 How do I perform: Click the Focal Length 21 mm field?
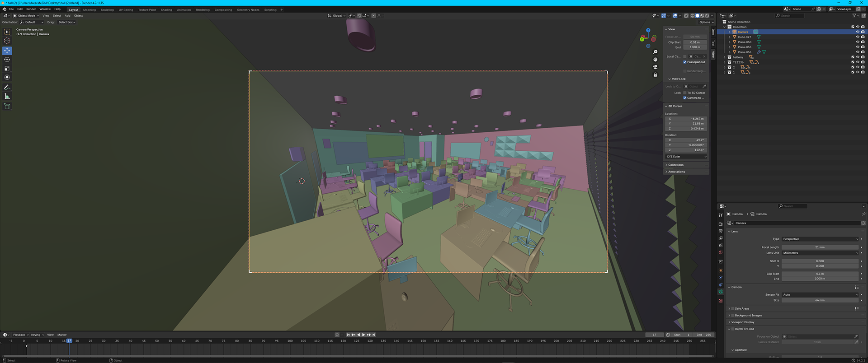(820, 247)
